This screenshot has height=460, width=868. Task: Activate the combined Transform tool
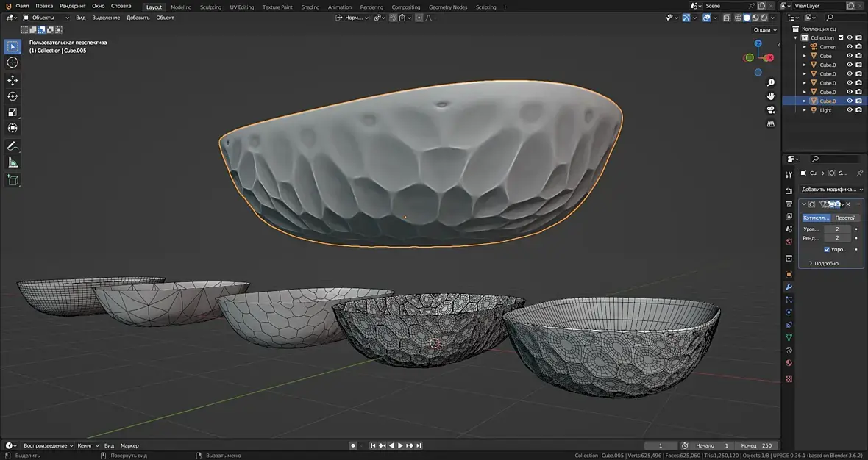13,129
